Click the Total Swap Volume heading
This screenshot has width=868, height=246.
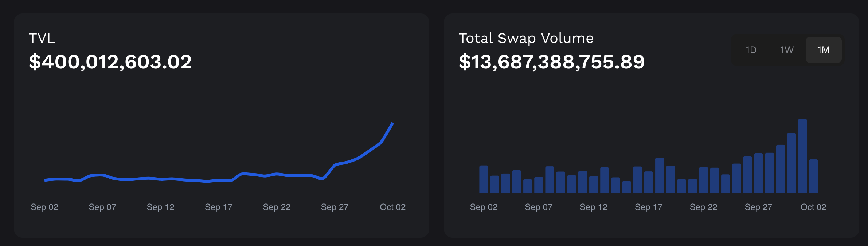[x=526, y=38]
